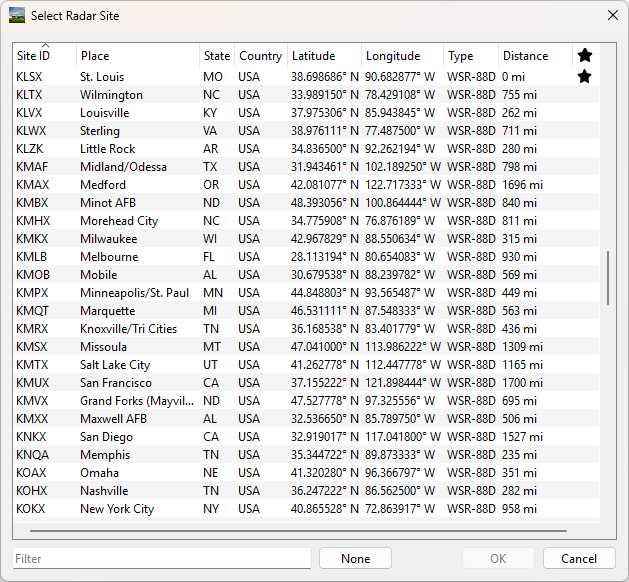Select the KNQA Memphis row
629x582 pixels.
point(306,455)
